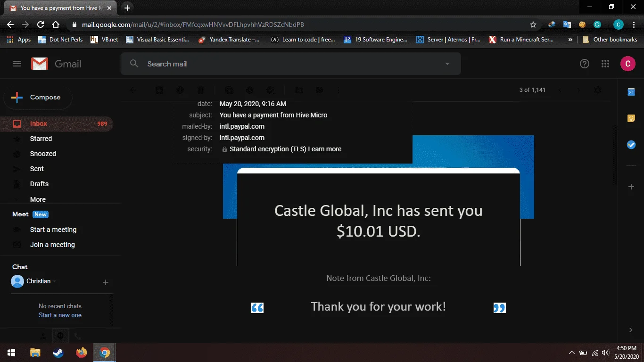Open the Other bookmarks folder
The width and height of the screenshot is (644, 362).
click(610, 40)
